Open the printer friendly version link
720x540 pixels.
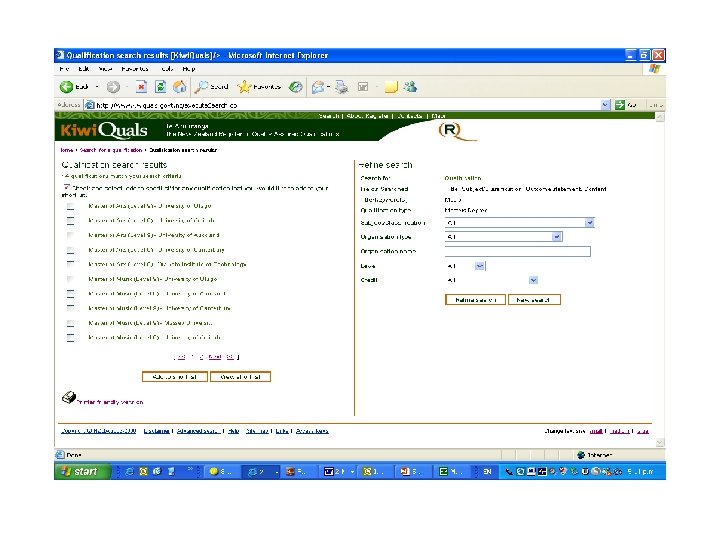(110, 402)
